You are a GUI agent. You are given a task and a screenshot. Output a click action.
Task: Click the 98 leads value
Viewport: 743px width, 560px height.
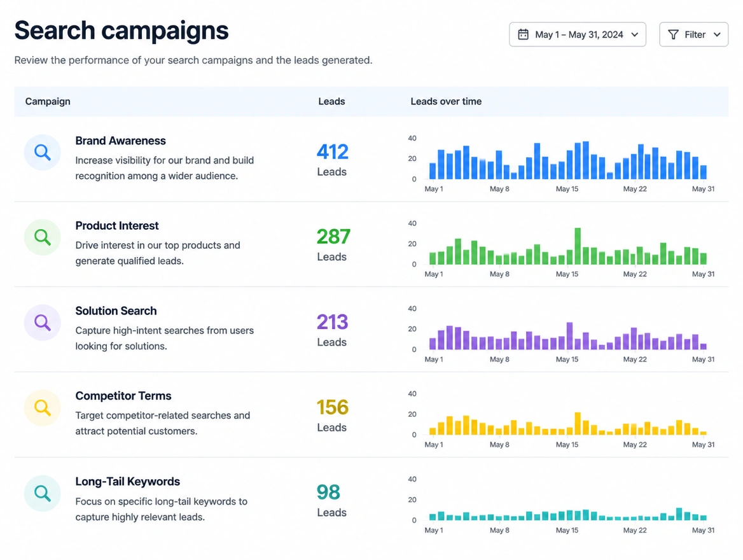pos(328,492)
